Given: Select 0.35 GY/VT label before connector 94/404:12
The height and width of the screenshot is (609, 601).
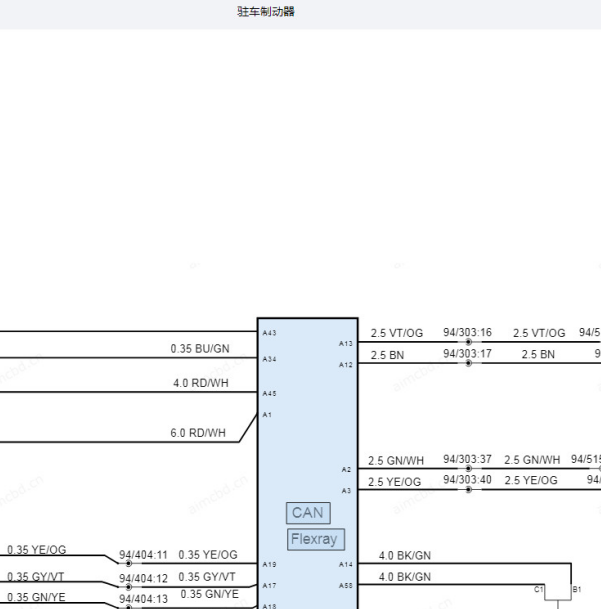Looking at the screenshot, I should pyautogui.click(x=35, y=577).
